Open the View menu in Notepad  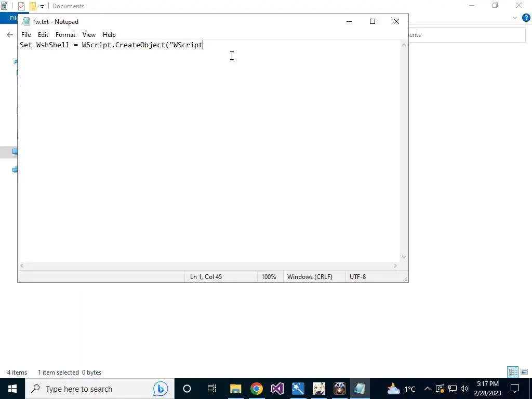(89, 35)
